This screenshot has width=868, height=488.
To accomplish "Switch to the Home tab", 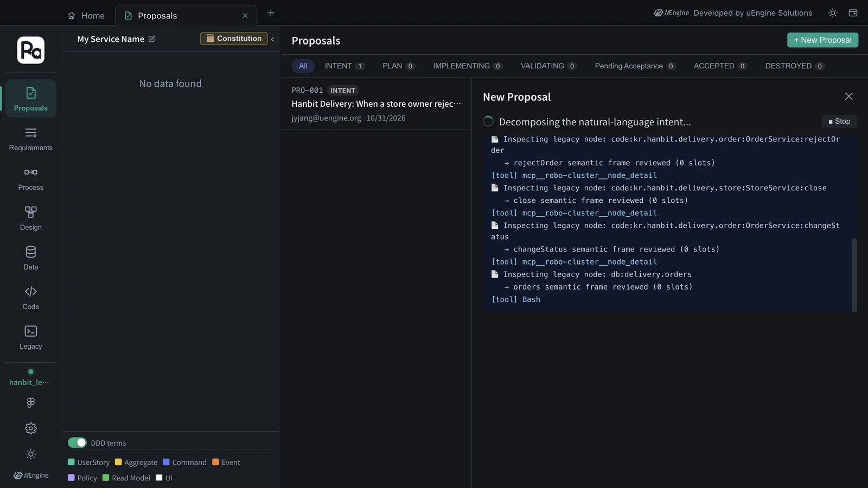I will point(86,16).
